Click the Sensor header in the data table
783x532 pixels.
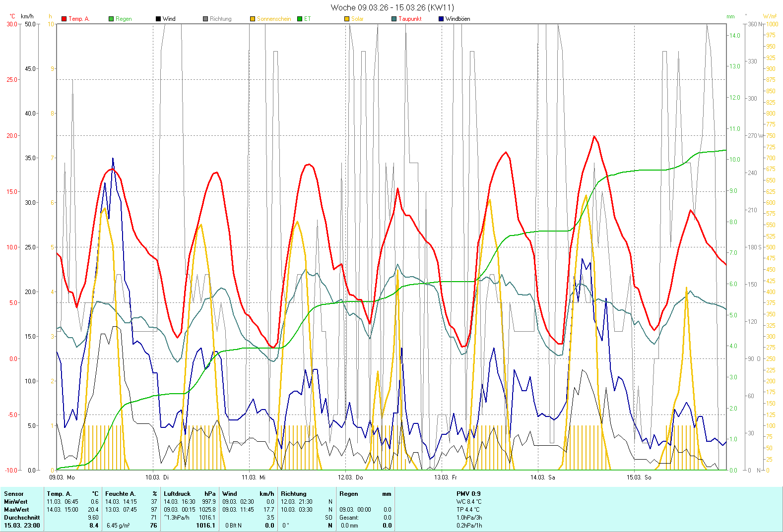point(14,494)
